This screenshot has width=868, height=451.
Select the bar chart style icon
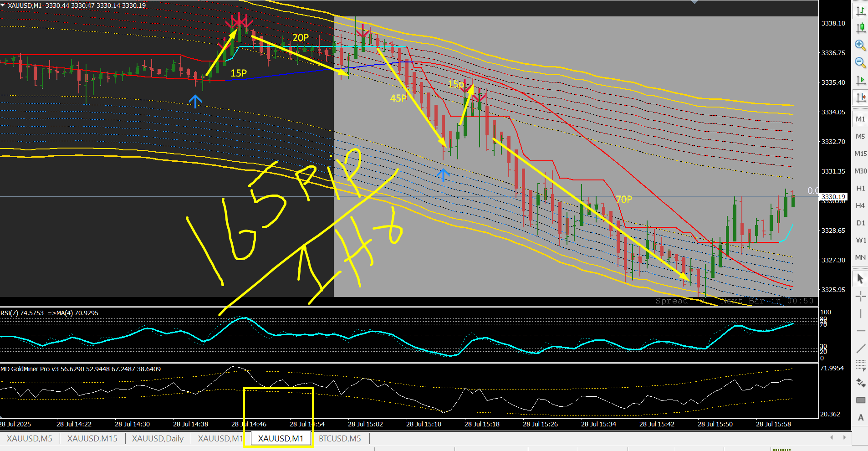point(860,11)
